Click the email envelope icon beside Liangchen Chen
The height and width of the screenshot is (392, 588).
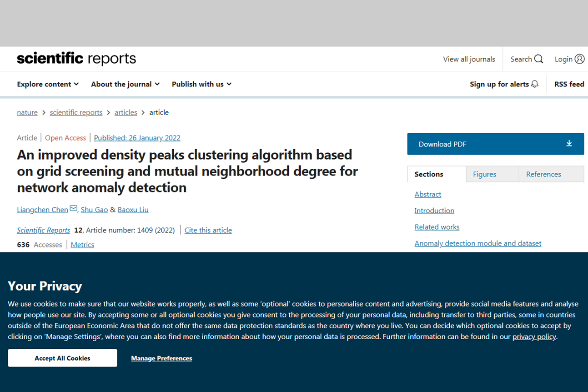(x=73, y=209)
